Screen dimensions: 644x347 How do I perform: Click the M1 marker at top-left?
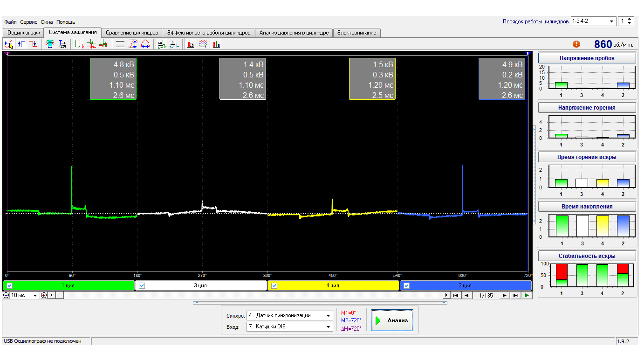click(x=7, y=54)
